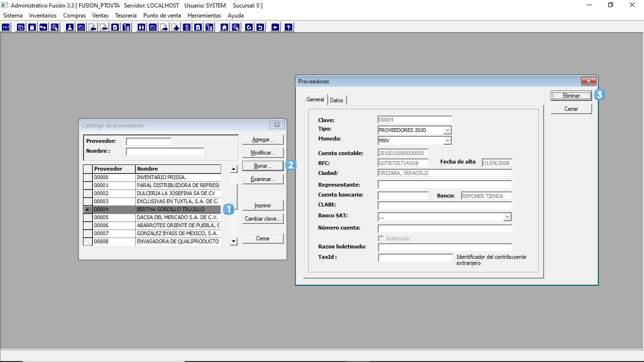Select row ENVASADORA DE QUALIPRODUCTO

pos(152,241)
